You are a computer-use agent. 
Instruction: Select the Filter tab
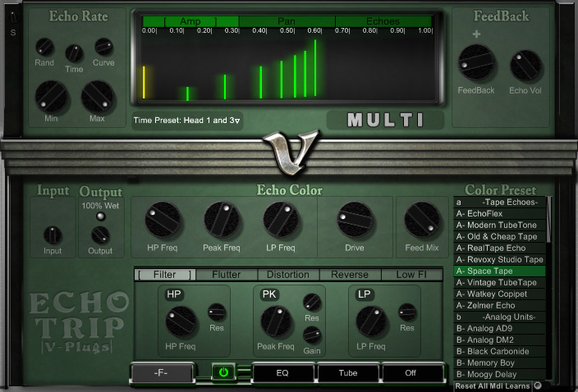[x=165, y=275]
